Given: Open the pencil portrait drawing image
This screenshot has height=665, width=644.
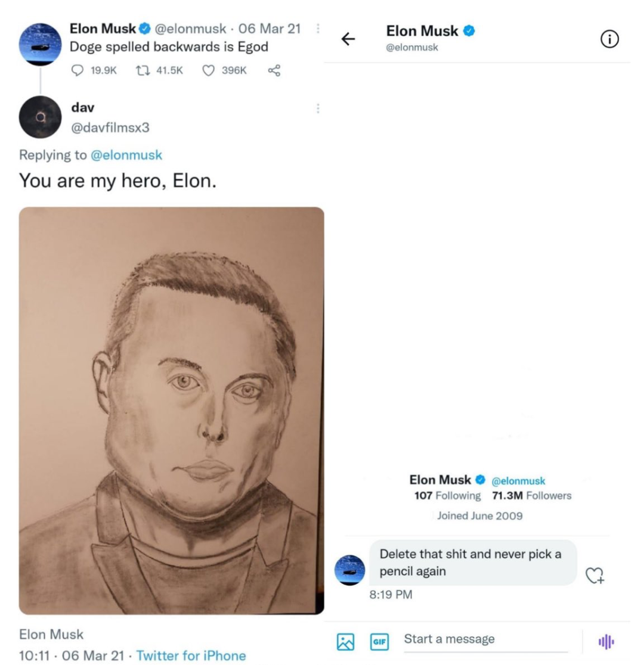Looking at the screenshot, I should point(172,410).
